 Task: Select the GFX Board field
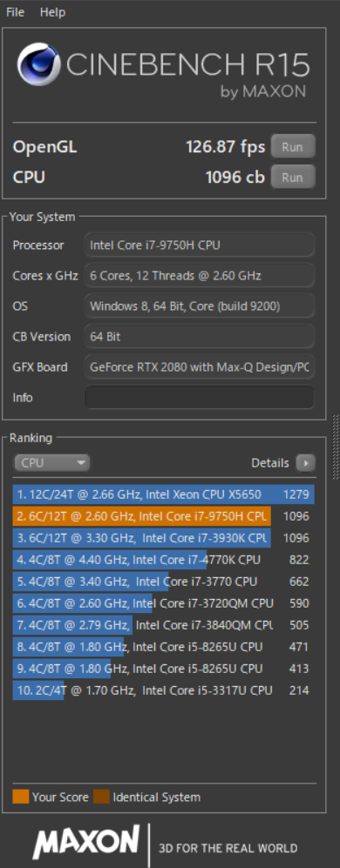[199, 367]
